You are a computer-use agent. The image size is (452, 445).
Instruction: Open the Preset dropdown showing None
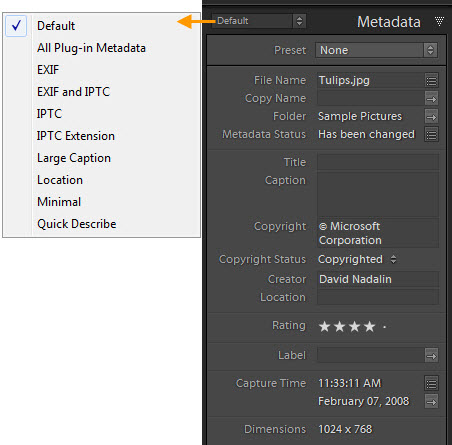tap(376, 50)
